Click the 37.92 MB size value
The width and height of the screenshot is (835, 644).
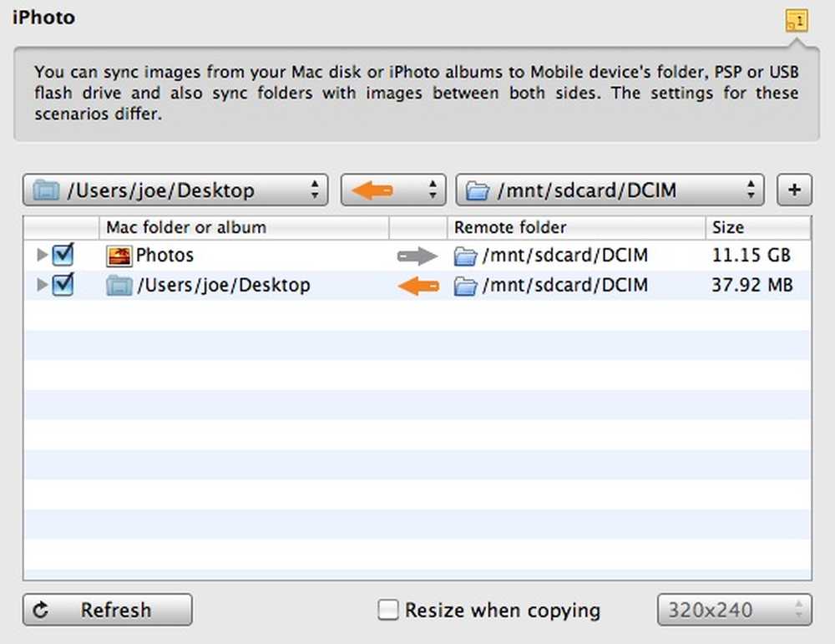(752, 285)
